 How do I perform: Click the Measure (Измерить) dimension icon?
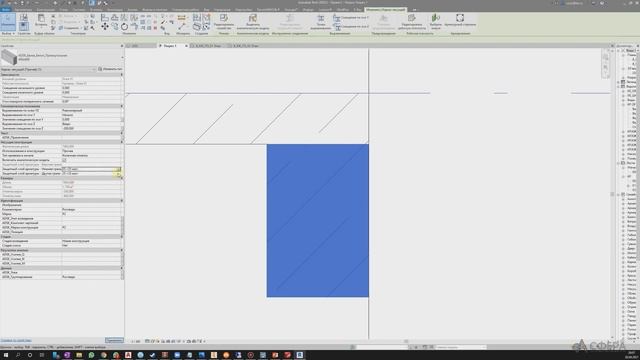click(x=182, y=18)
